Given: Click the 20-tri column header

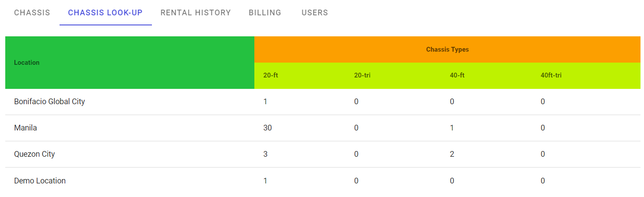Looking at the screenshot, I should click(362, 75).
